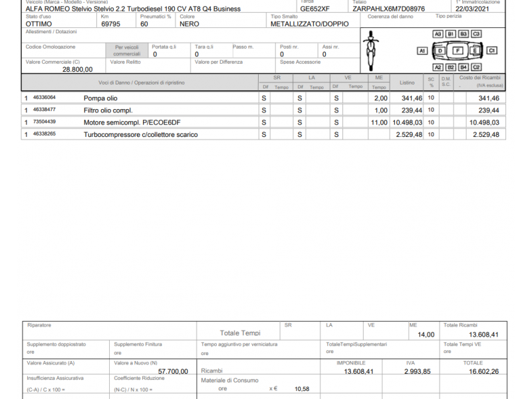The height and width of the screenshot is (399, 532).
Task: Click the vehicle description 'ALFA ROMEO Stelvio' text
Action: click(x=133, y=9)
